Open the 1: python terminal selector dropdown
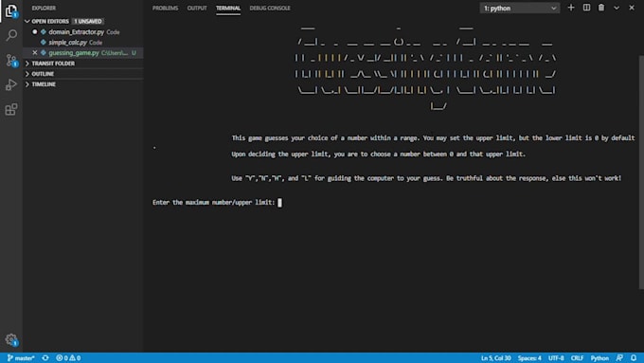 pyautogui.click(x=520, y=9)
